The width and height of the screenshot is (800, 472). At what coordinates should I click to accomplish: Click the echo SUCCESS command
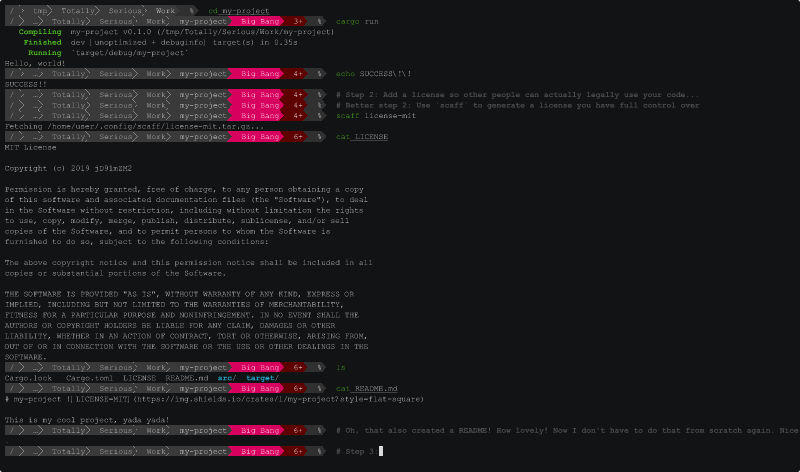tap(373, 73)
